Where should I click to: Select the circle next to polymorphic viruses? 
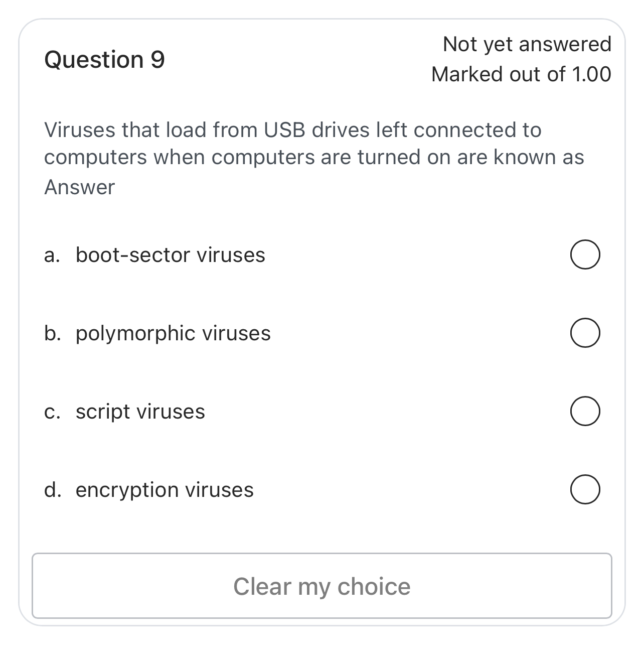pyautogui.click(x=585, y=332)
